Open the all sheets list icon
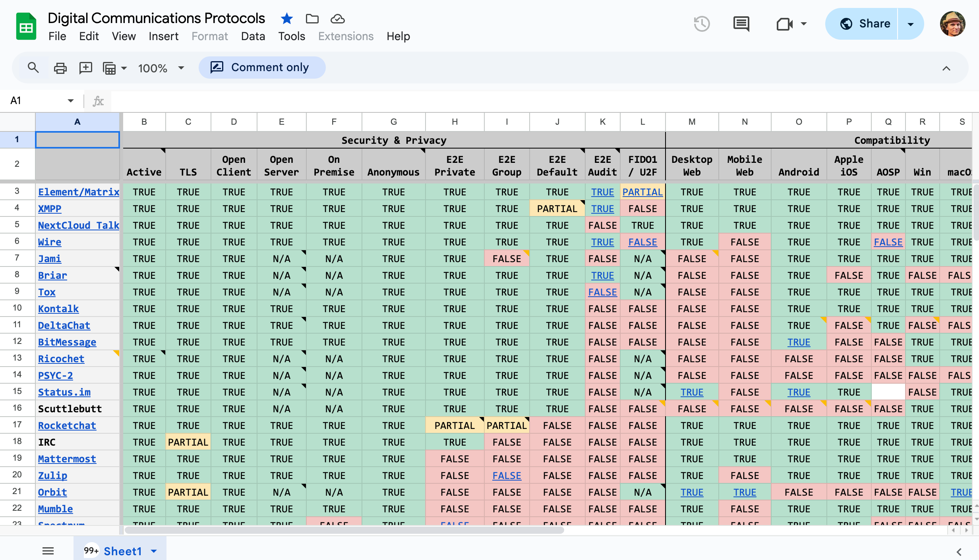The image size is (979, 560). [x=48, y=551]
